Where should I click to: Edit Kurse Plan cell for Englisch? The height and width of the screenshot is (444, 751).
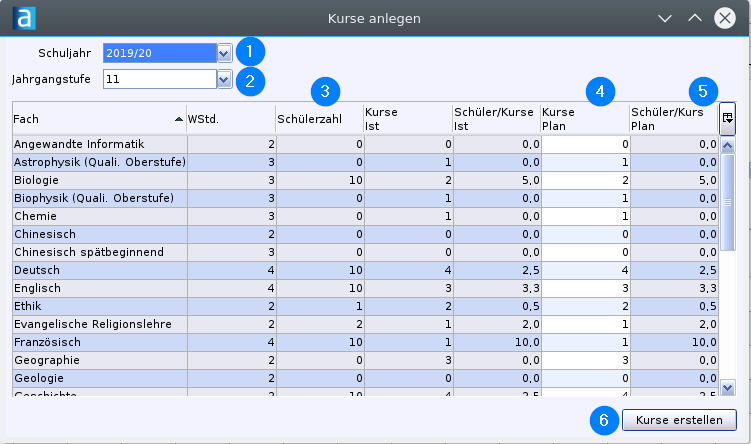[586, 288]
